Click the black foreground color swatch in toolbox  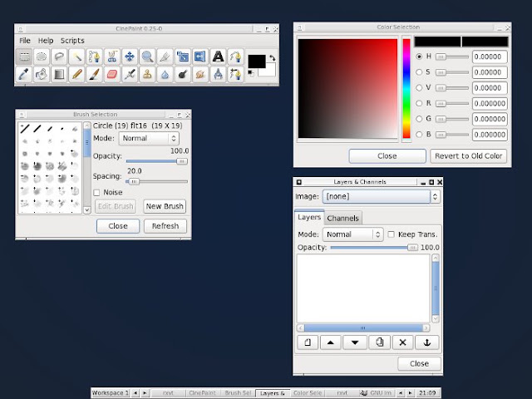pyautogui.click(x=257, y=62)
